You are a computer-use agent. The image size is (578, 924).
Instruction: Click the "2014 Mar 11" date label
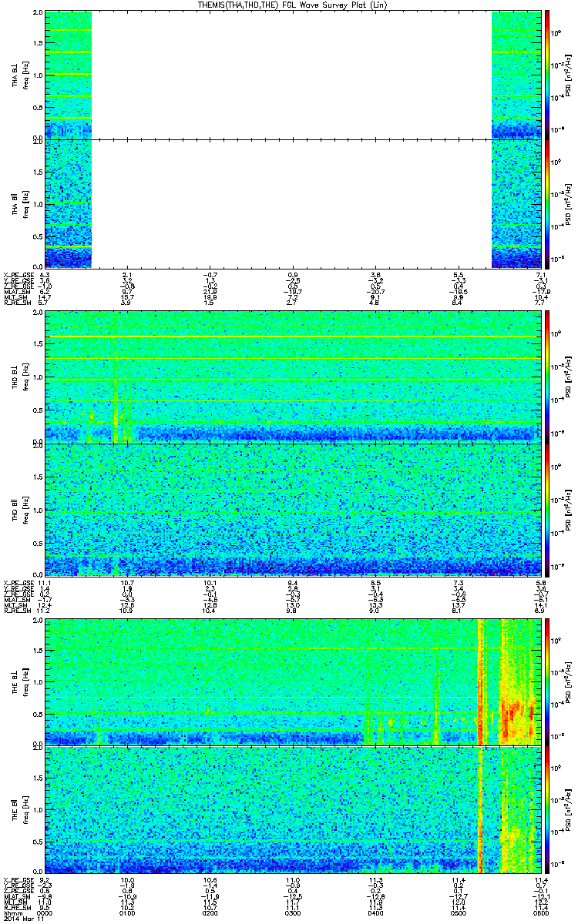click(23, 919)
